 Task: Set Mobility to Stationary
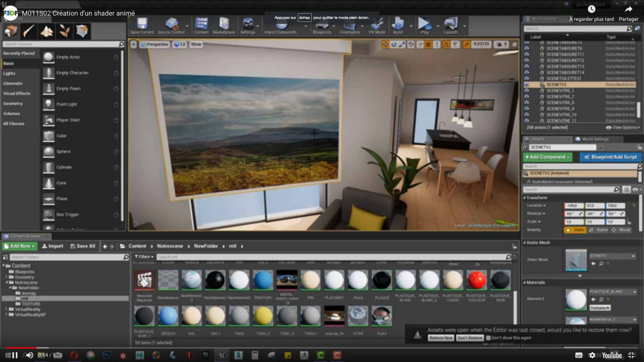click(598, 230)
